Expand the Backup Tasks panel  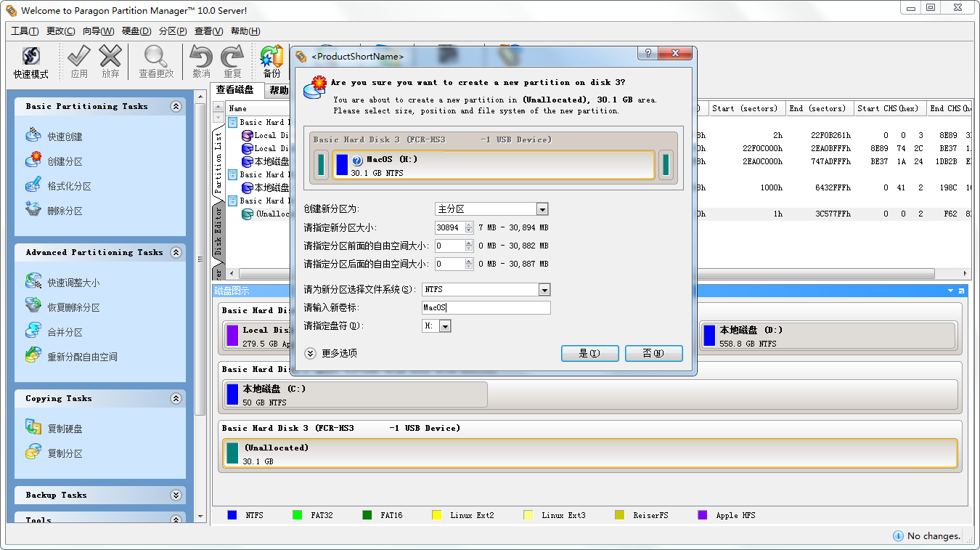(176, 495)
